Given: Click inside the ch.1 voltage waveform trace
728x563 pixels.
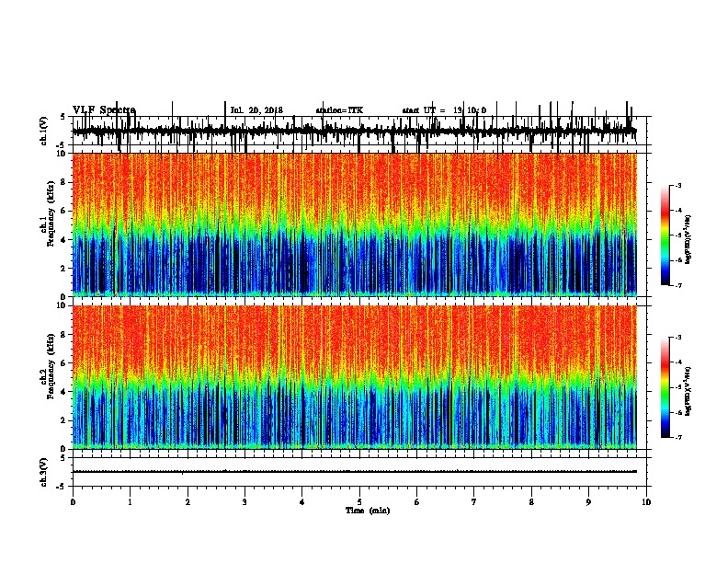Looking at the screenshot, I should pyautogui.click(x=354, y=131).
